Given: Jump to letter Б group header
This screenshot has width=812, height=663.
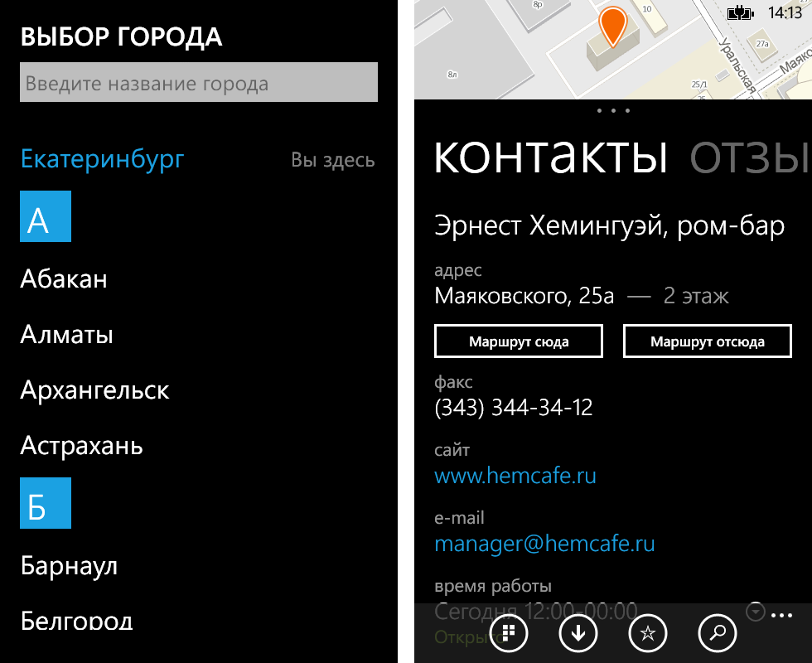Looking at the screenshot, I should tap(46, 503).
